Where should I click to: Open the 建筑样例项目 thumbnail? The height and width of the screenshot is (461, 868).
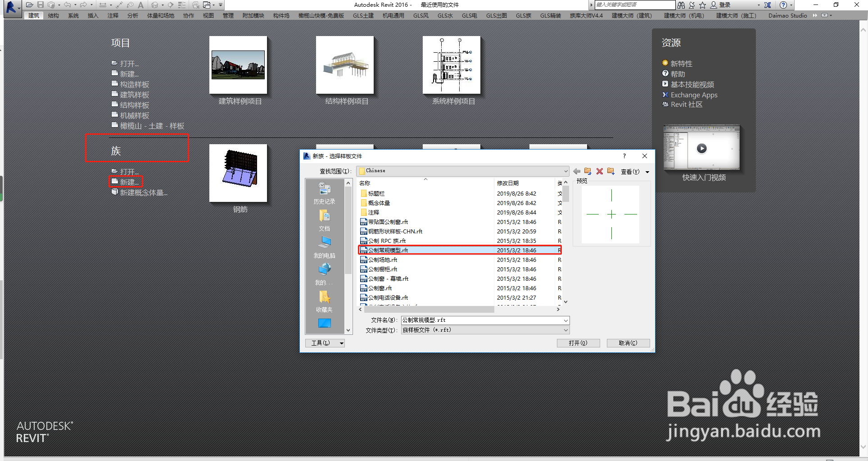pyautogui.click(x=238, y=65)
